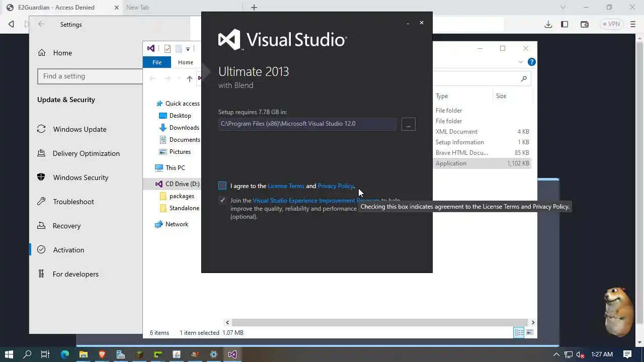Expand the Explorer ribbon using the chevron
The image size is (644, 362).
521,62
